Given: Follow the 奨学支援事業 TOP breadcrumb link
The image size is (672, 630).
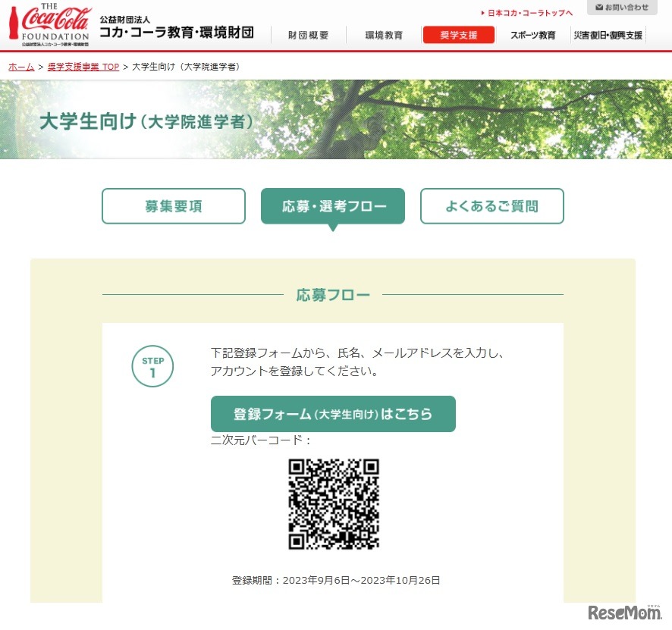Looking at the screenshot, I should click(x=83, y=67).
